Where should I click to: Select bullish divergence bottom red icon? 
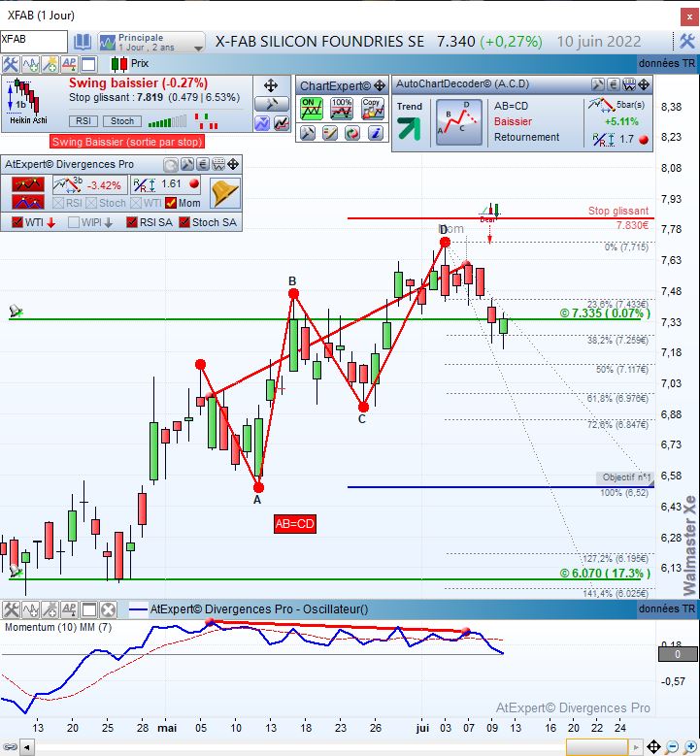[28, 202]
